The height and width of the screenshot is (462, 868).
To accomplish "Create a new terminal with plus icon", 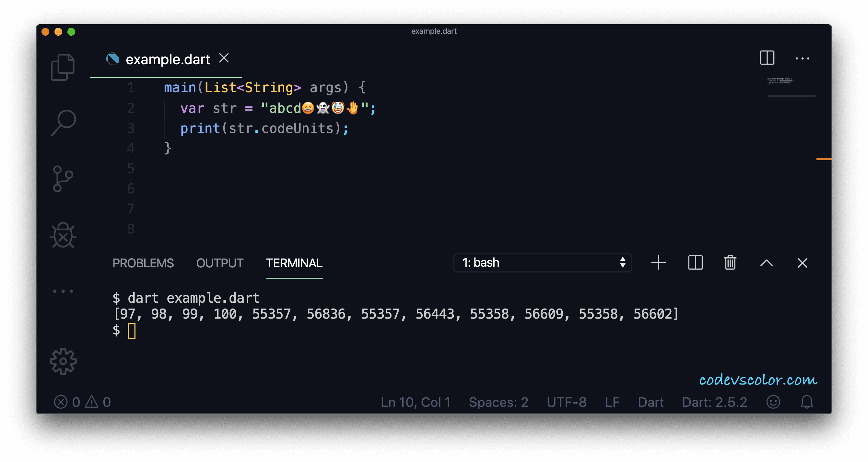I will (x=658, y=262).
